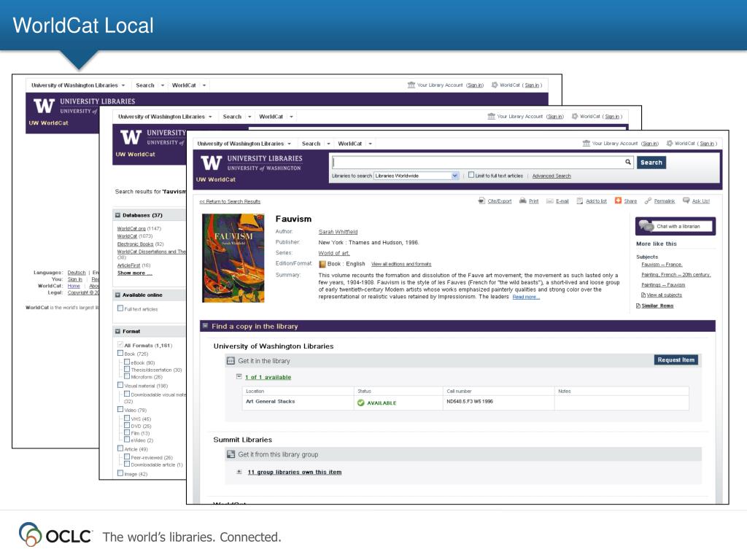
Task: Click the Request Item button
Action: (676, 360)
